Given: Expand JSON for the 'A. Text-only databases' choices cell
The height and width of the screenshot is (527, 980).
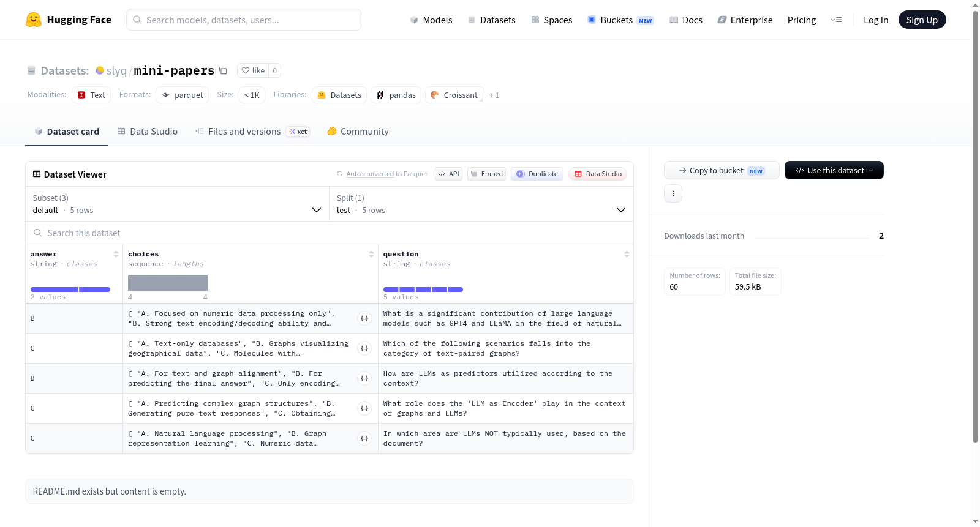Looking at the screenshot, I should (x=364, y=348).
